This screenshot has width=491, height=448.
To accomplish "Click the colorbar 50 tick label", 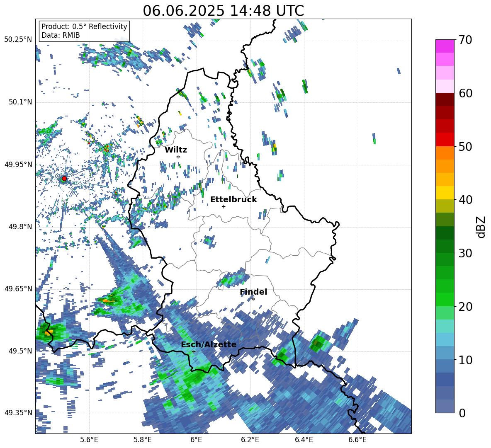I will click(465, 147).
